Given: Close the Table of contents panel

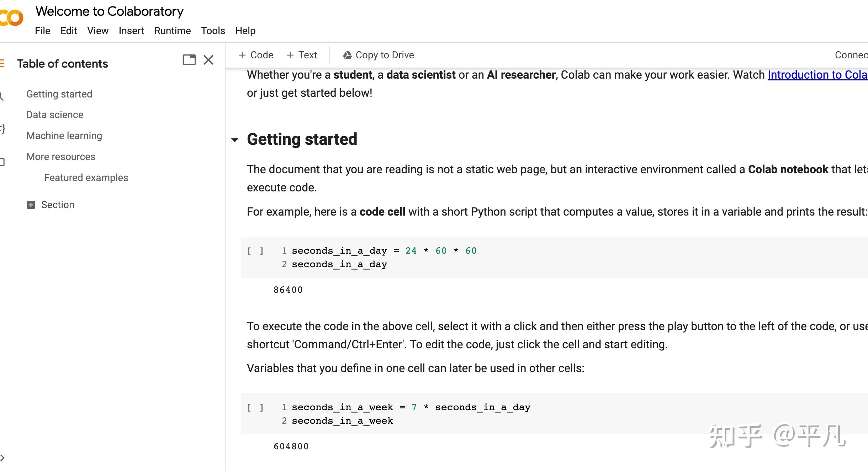Looking at the screenshot, I should 208,60.
